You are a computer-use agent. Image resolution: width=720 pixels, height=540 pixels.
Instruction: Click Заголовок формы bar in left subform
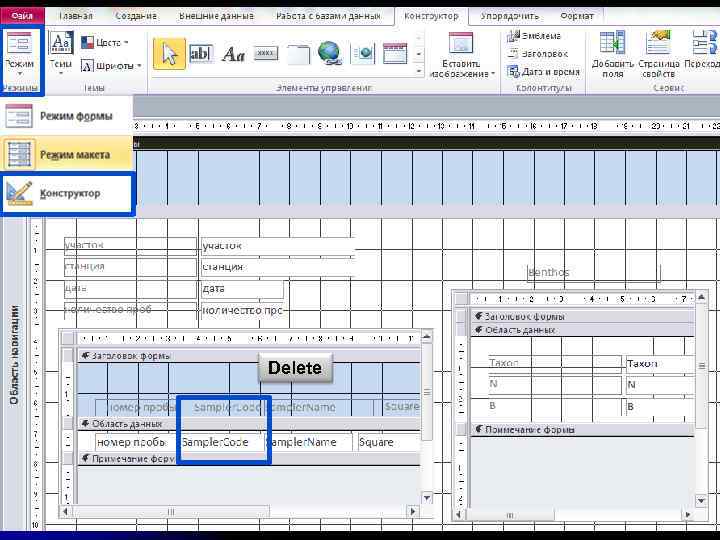(x=249, y=356)
